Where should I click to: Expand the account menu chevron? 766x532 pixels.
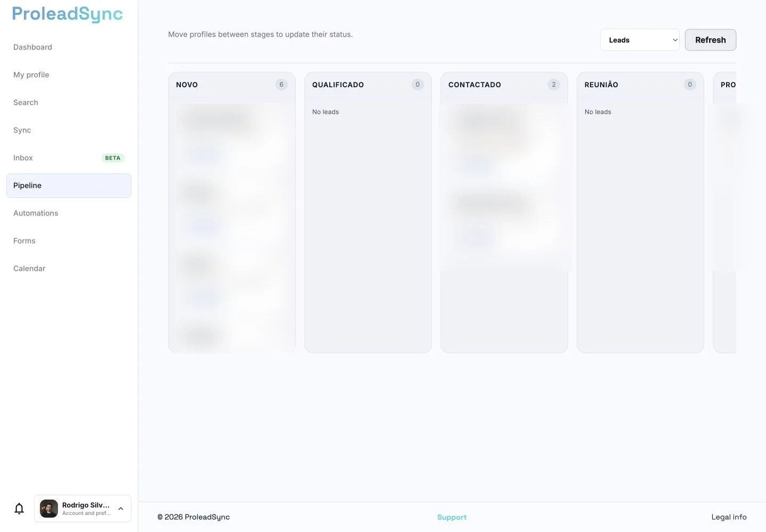pos(121,509)
